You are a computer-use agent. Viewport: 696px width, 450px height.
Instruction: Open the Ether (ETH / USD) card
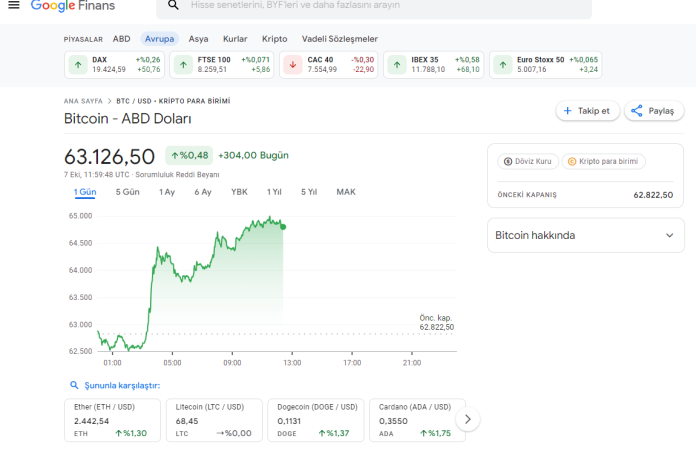112,420
